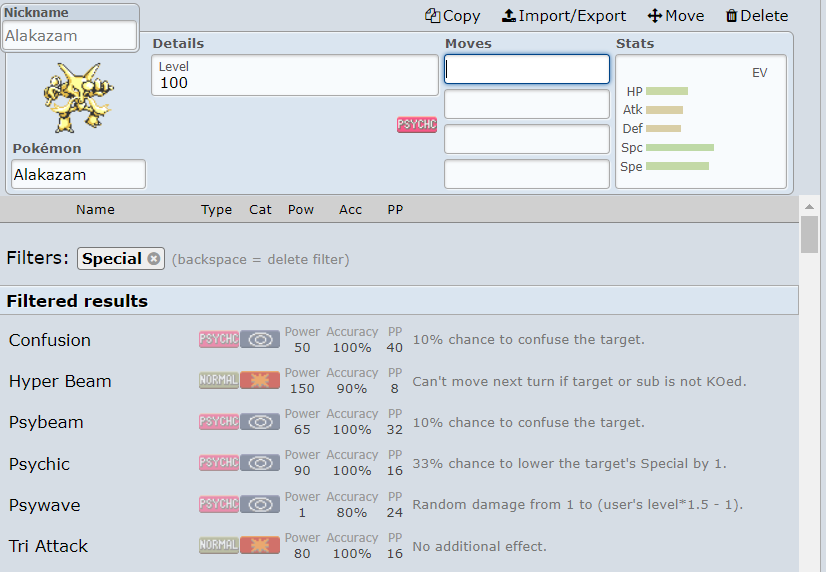
Task: Sort moves by Pow column header
Action: tap(301, 210)
